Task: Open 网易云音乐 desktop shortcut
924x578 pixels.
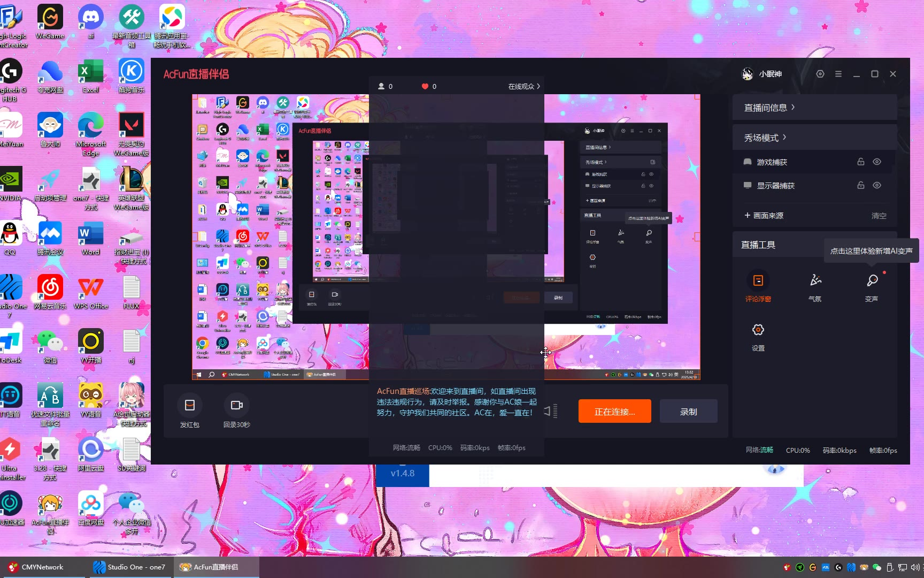Action: click(x=50, y=292)
